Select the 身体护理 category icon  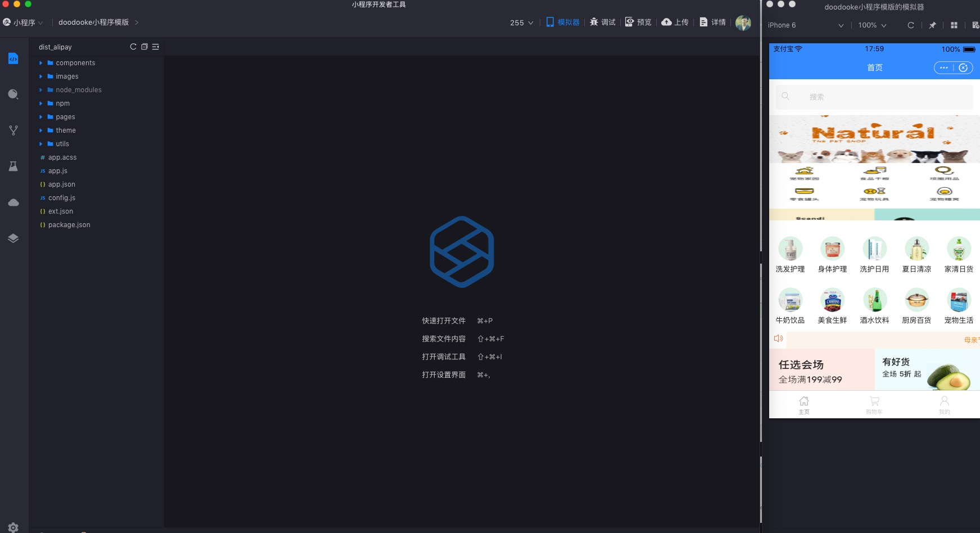(832, 249)
